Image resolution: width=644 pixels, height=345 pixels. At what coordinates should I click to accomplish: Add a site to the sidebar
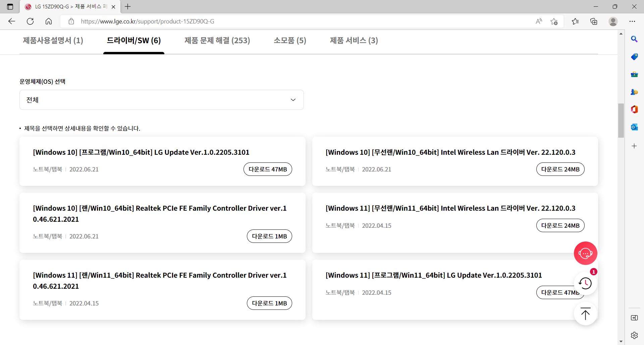pyautogui.click(x=634, y=146)
